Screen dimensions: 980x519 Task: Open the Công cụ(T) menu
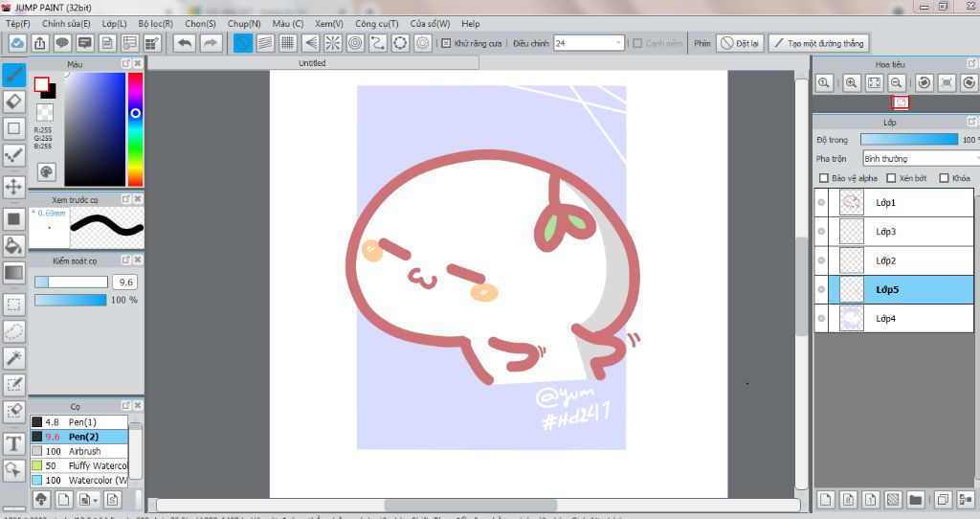(377, 24)
